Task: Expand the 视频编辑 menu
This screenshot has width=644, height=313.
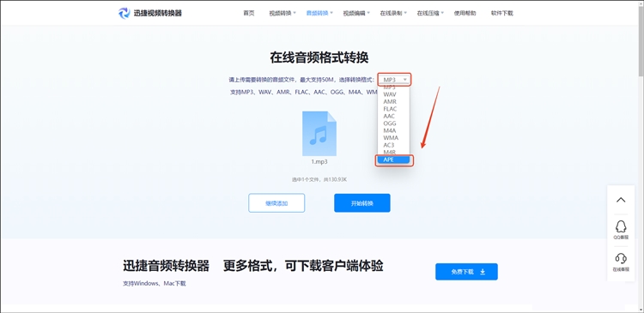Action: click(356, 13)
